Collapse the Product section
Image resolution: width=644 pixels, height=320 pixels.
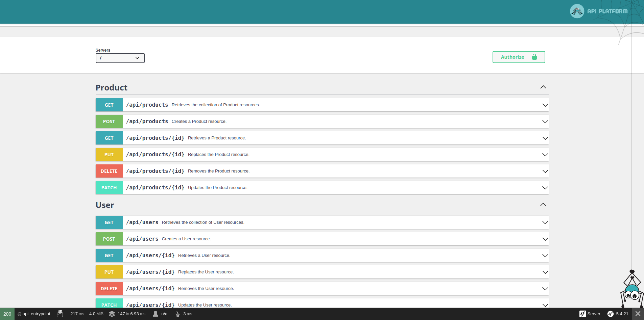[x=543, y=87]
